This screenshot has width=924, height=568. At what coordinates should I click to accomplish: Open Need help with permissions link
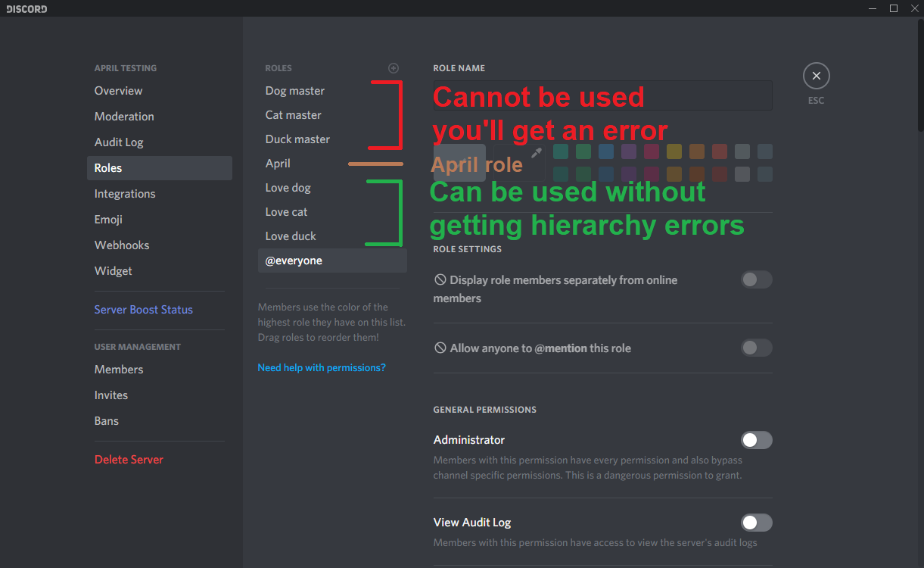point(322,367)
